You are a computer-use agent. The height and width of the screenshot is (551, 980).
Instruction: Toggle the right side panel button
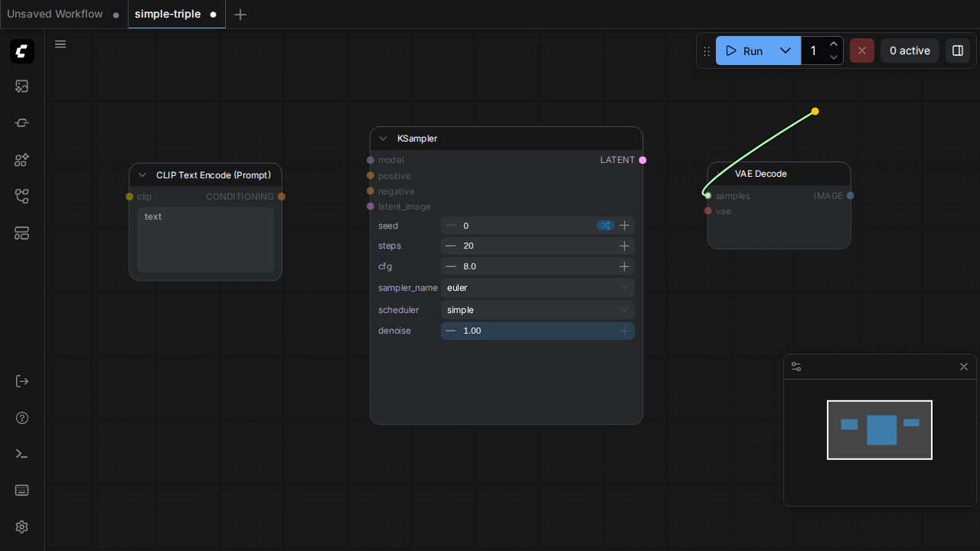(958, 51)
